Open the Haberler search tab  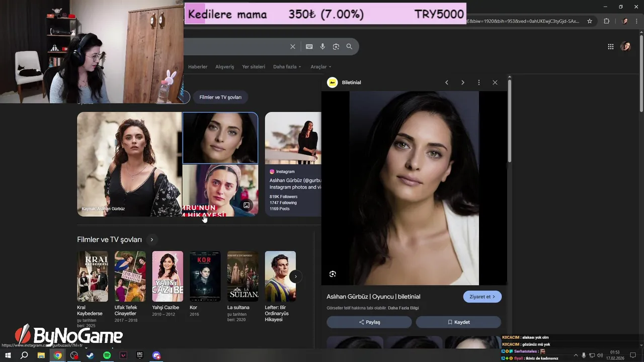(198, 67)
